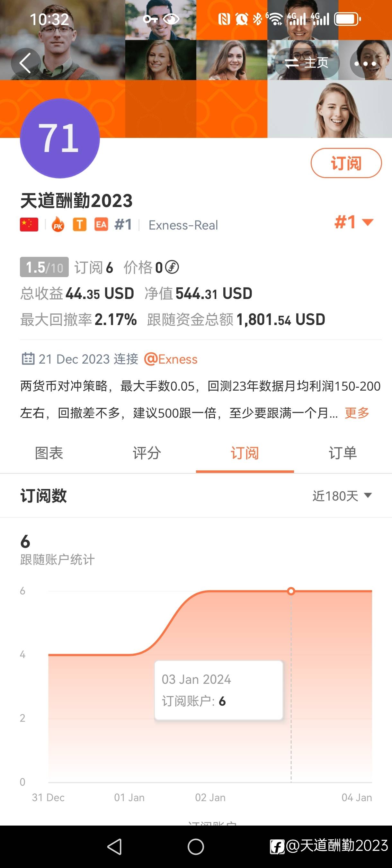Viewport: 392px width, 868px height.
Task: Open the 近180天 time range dropdown
Action: pos(342,496)
